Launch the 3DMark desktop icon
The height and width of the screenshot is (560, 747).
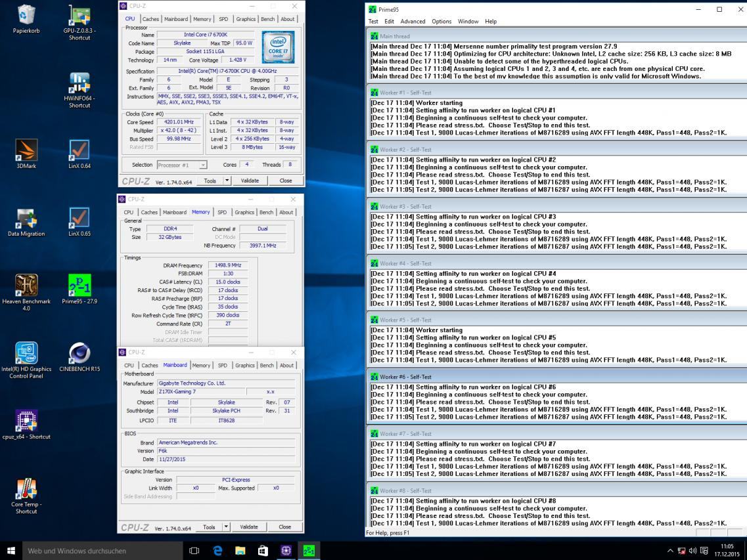[26, 154]
